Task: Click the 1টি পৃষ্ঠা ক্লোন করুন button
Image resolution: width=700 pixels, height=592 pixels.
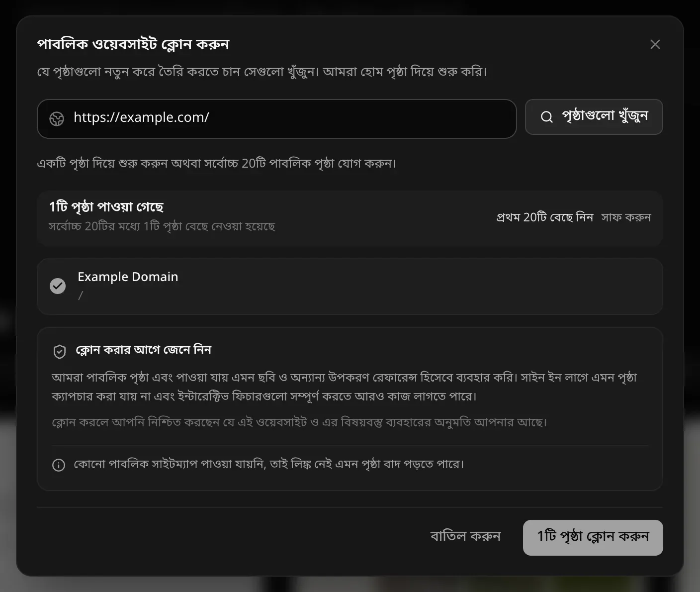Action: [x=593, y=537]
